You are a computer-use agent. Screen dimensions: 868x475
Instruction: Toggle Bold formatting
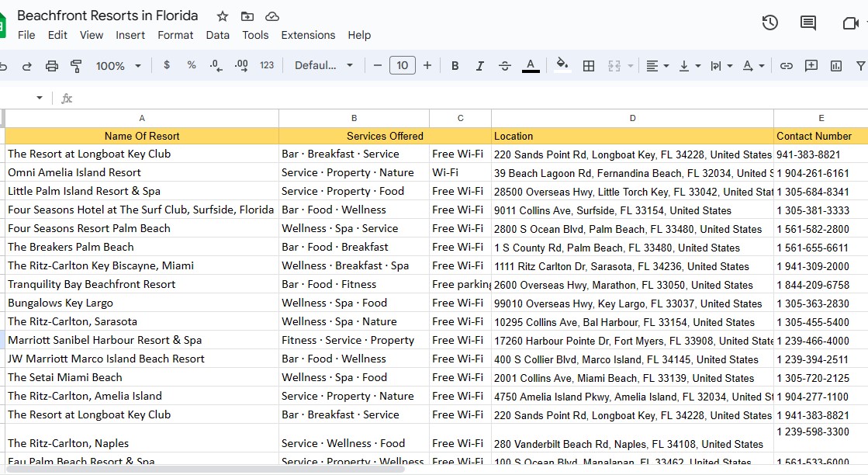click(x=455, y=66)
